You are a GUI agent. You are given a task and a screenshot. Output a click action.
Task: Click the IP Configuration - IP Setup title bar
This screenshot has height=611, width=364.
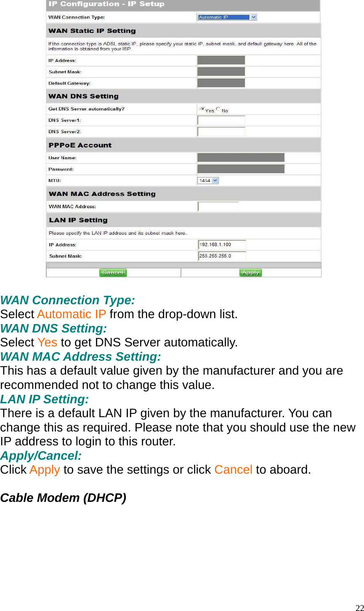pyautogui.click(x=183, y=5)
